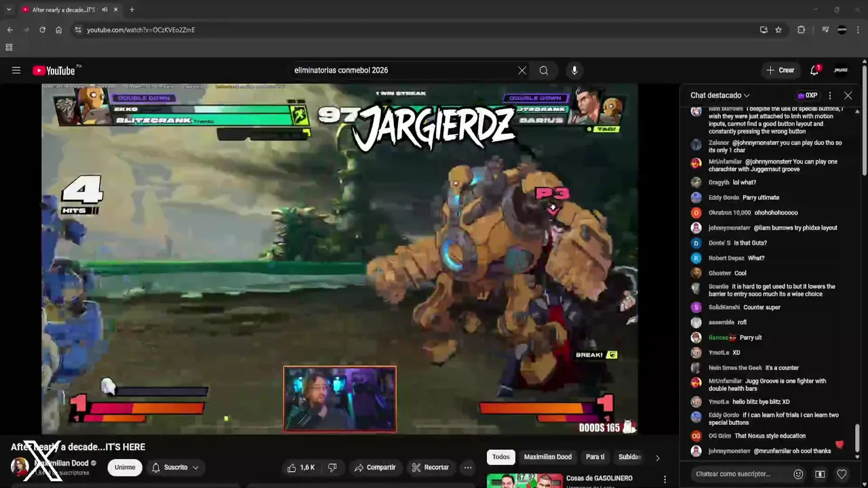The height and width of the screenshot is (488, 868).
Task: Show next filter chips with the arrow
Action: 657,457
